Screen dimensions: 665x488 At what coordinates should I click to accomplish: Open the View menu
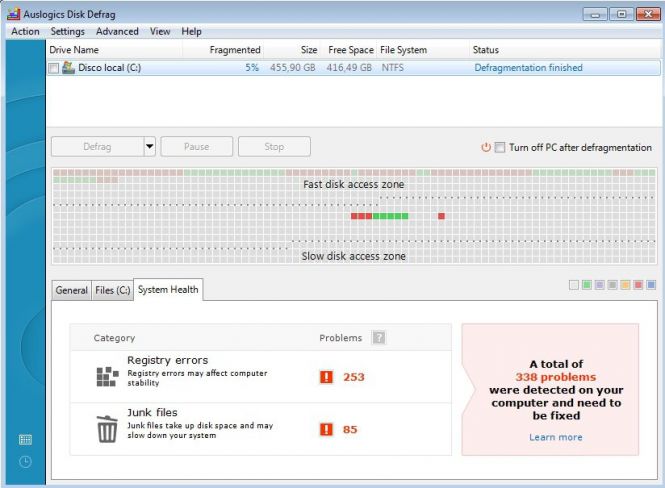160,31
